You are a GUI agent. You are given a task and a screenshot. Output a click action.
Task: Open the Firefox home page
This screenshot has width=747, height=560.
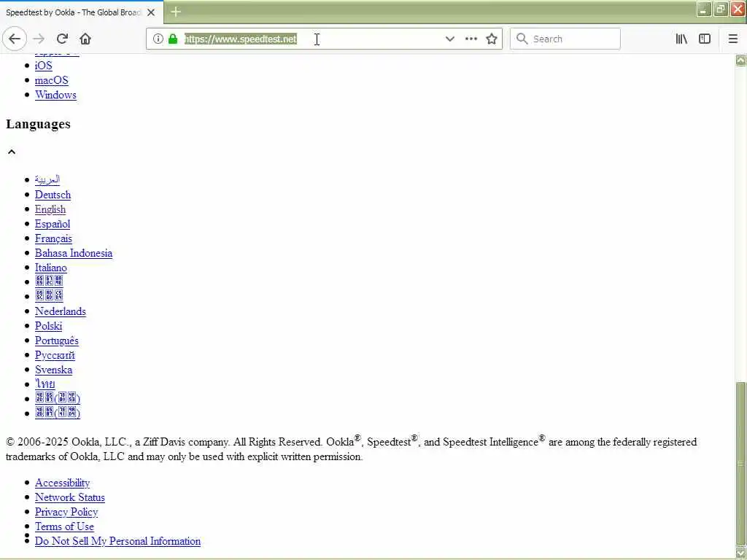click(x=85, y=39)
